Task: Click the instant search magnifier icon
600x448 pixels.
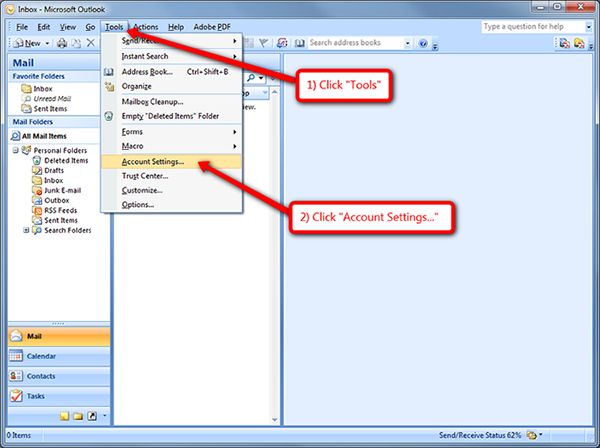Action: pos(251,78)
